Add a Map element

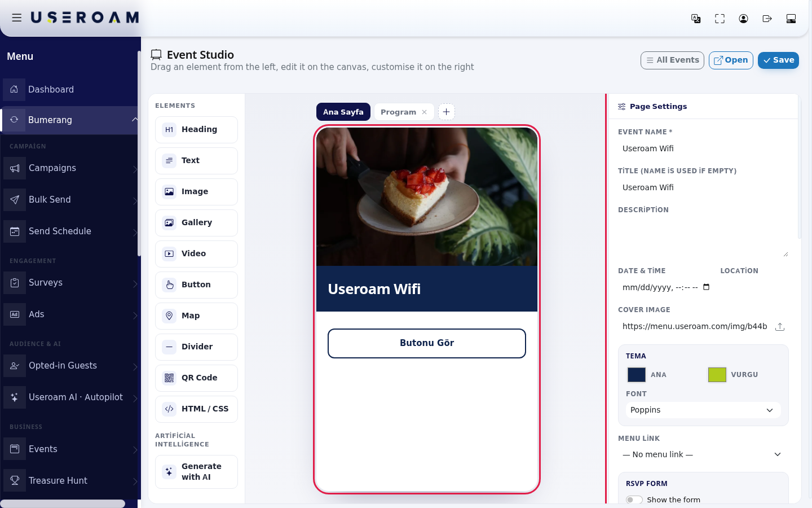tap(196, 316)
